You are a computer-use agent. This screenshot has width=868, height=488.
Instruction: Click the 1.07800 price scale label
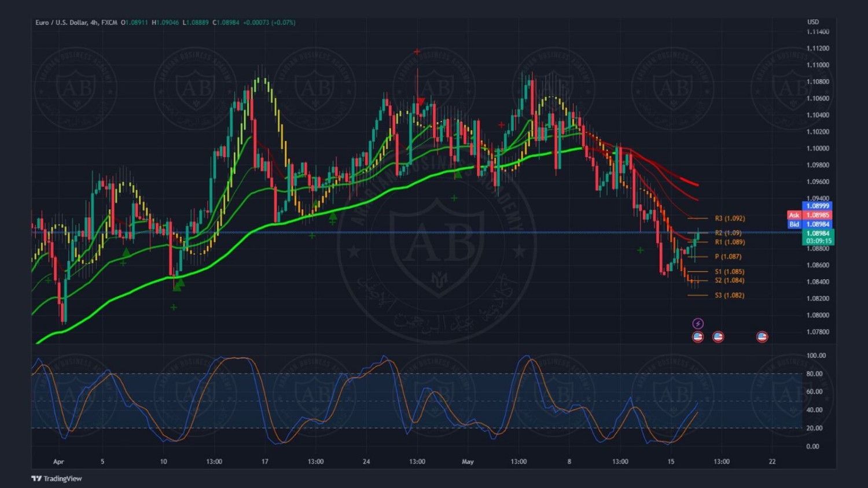pos(818,332)
